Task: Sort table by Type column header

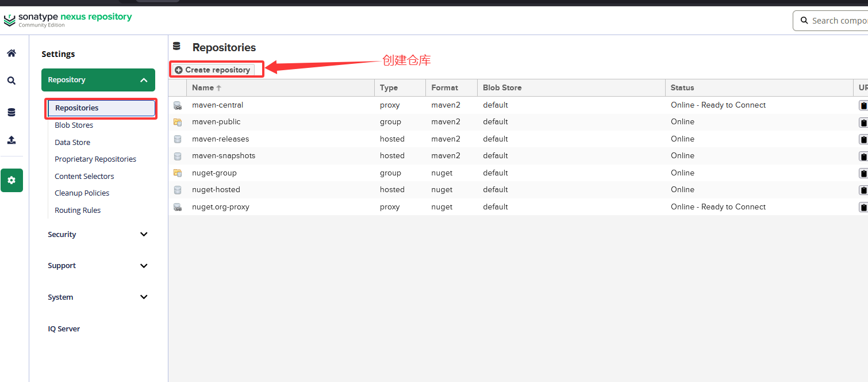Action: coord(400,88)
